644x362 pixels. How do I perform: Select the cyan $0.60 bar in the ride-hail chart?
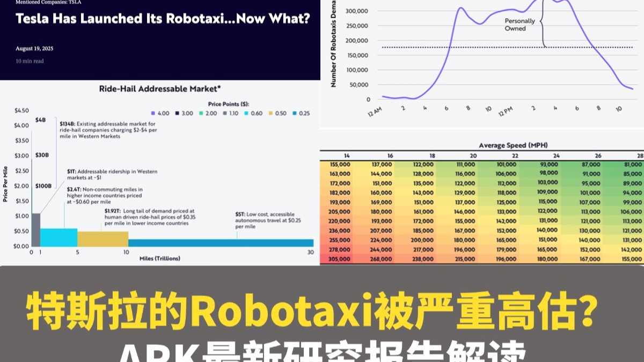pos(59,237)
